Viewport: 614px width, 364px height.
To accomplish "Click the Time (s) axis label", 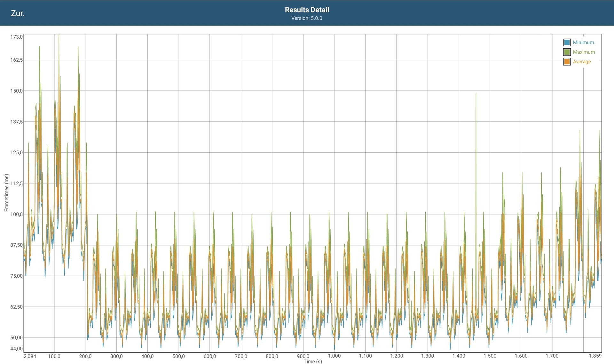I will tap(312, 361).
